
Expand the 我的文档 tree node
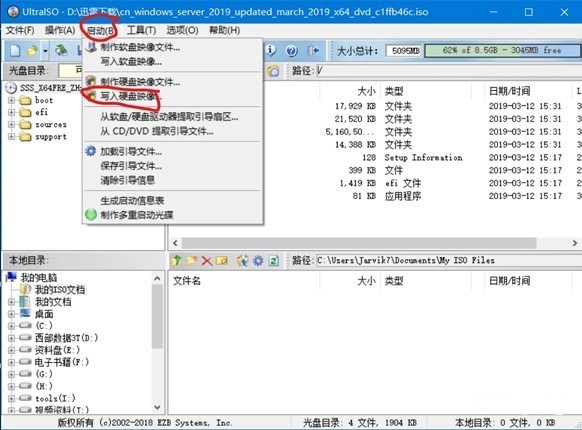(x=12, y=302)
